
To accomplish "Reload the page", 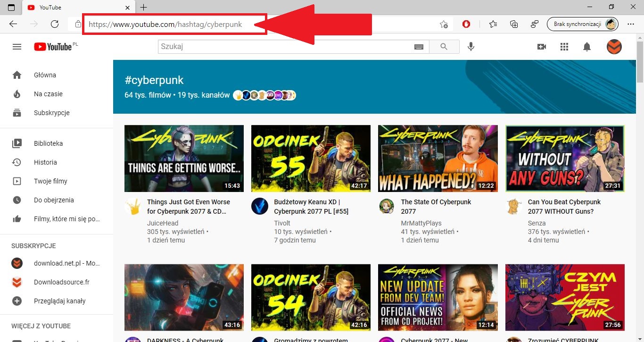I will (55, 24).
